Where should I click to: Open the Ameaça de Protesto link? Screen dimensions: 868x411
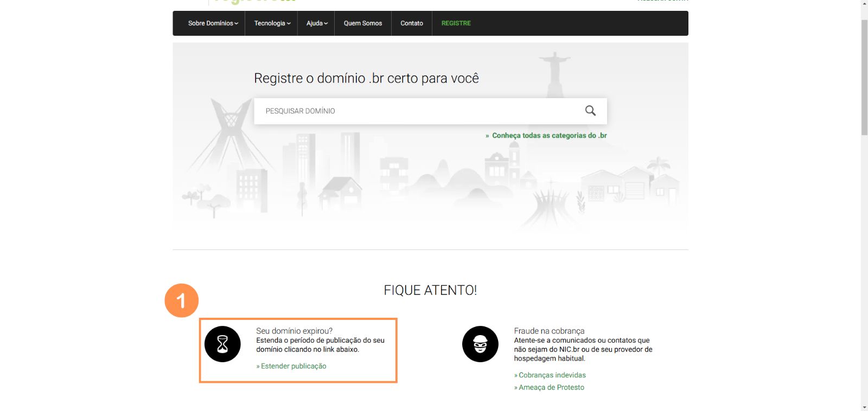click(x=551, y=387)
